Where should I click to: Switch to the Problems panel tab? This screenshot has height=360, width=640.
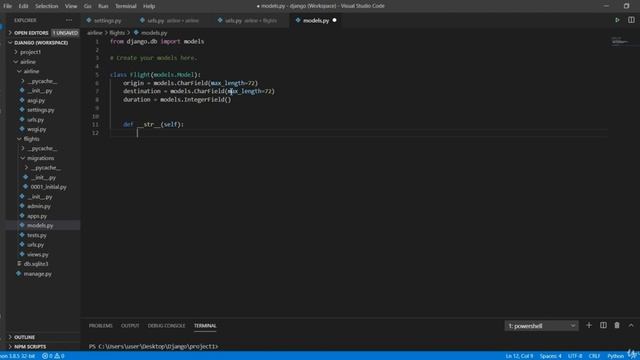(100, 326)
